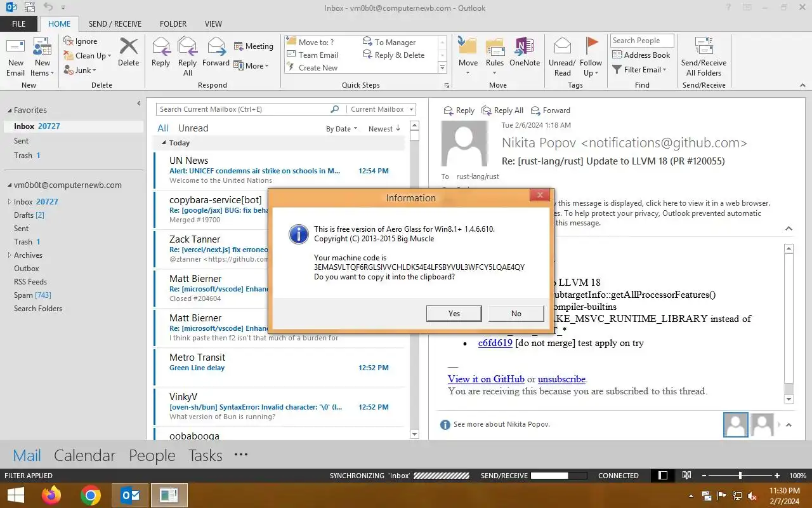Send message to OneNote
Viewport: 812px width, 508px height.
tap(525, 52)
